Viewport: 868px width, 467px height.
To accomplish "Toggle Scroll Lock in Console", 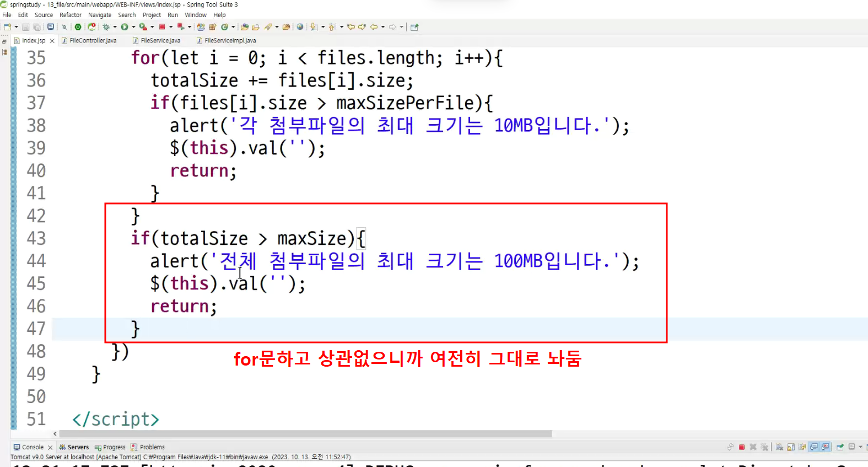I will 791,447.
